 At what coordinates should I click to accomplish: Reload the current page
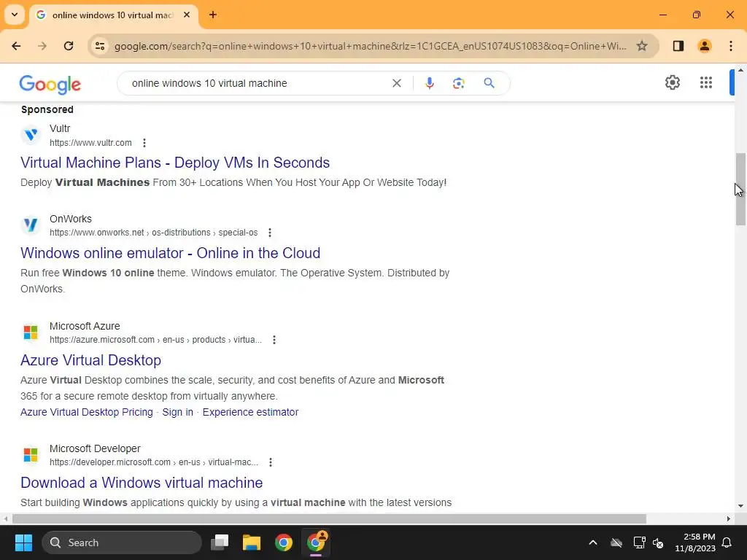69,46
